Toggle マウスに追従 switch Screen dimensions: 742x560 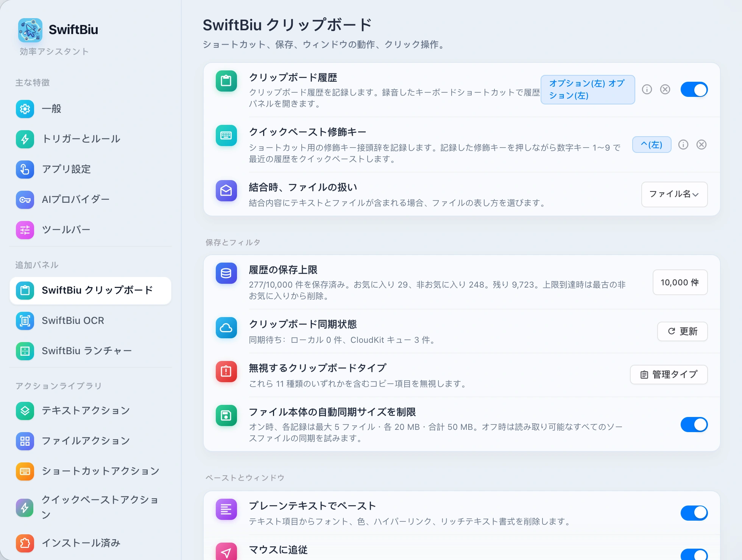(x=694, y=554)
